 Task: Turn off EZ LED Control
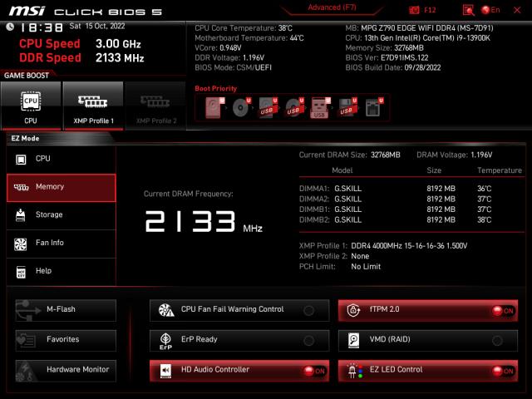click(504, 372)
